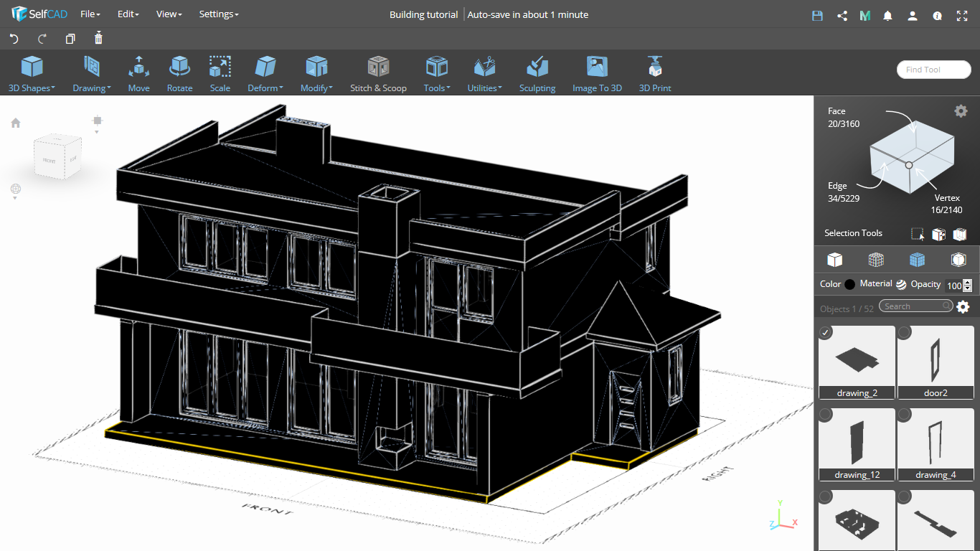Image resolution: width=980 pixels, height=551 pixels.
Task: Switch to solid render mode
Action: (834, 260)
